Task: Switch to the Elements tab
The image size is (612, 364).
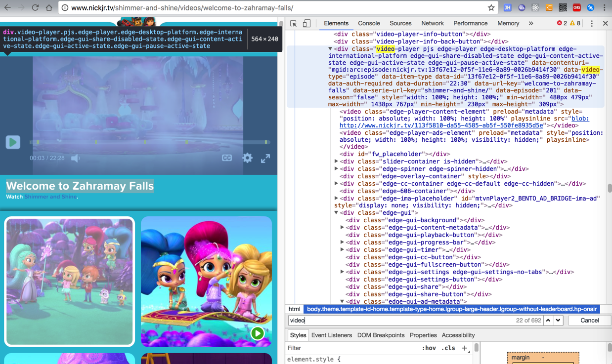Action: (x=336, y=23)
